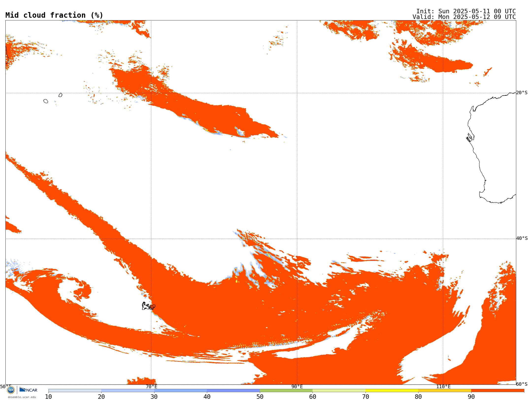Screen dimensions: 532x400
Task: Click the NCAR logo
Action: click(28, 390)
